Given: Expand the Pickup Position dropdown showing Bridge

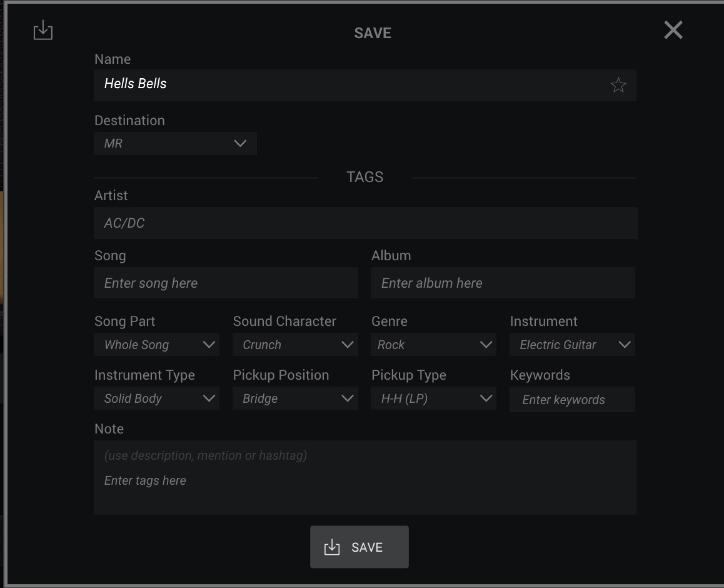Looking at the screenshot, I should (295, 398).
